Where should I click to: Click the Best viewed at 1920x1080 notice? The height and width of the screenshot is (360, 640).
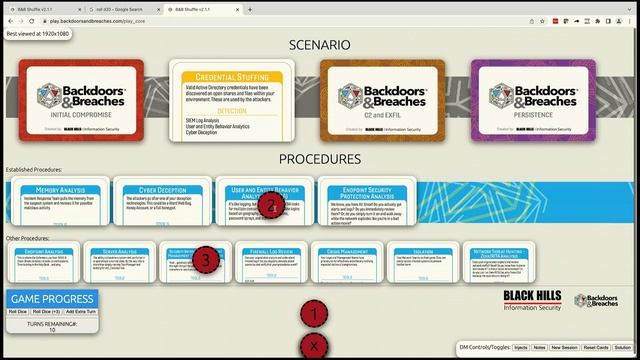38,33
